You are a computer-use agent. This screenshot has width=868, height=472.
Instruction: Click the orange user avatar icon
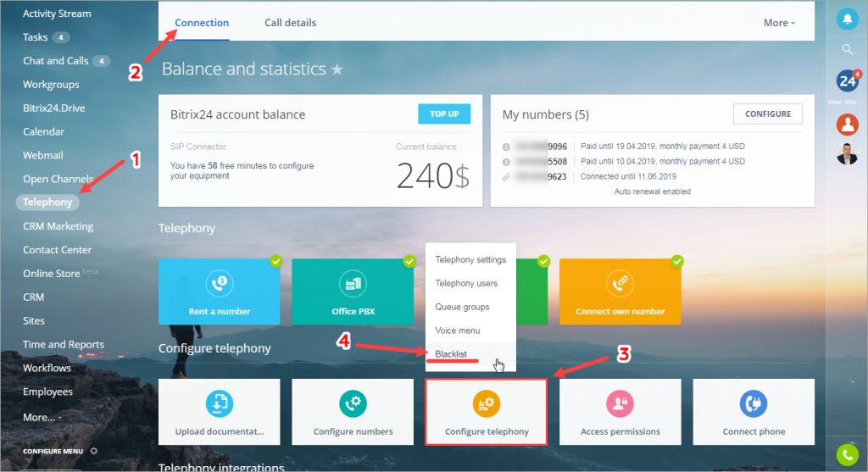click(x=847, y=125)
